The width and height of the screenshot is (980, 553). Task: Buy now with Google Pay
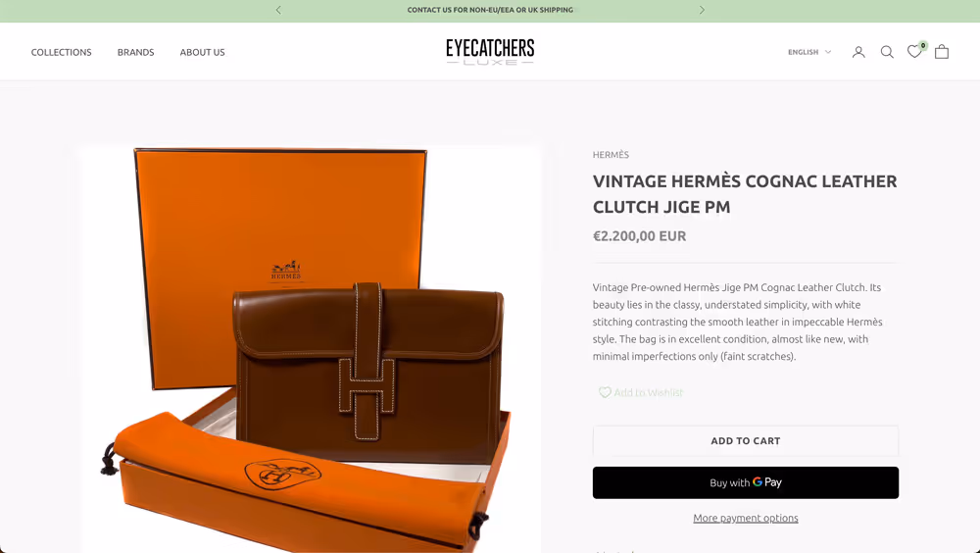coord(746,482)
